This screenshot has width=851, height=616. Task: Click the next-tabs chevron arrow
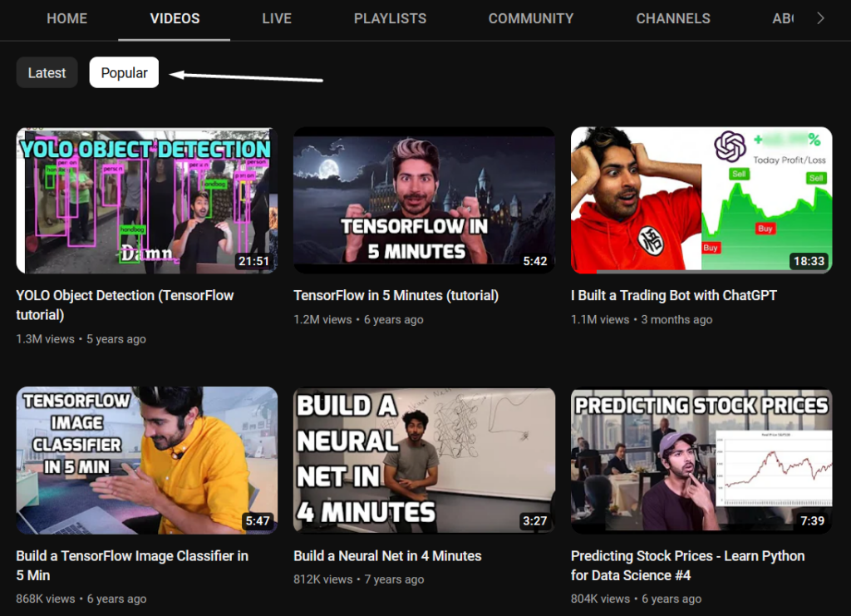(820, 18)
